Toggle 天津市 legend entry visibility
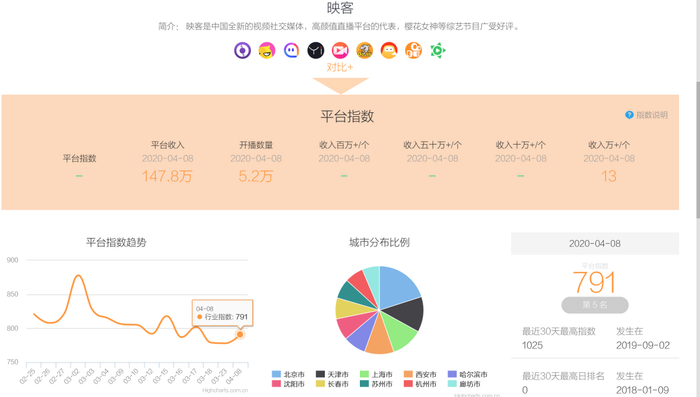The image size is (700, 397). tap(332, 374)
